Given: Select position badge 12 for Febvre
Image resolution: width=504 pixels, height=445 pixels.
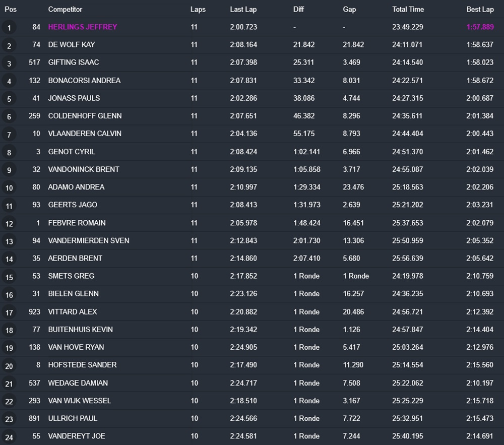Looking at the screenshot, I should (9, 223).
